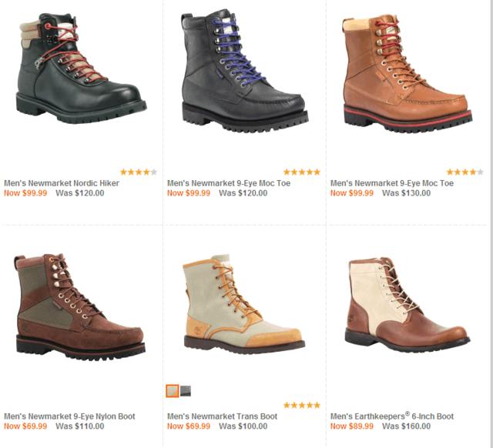Click the Now $69.99 Nylon Boot price
The height and width of the screenshot is (448, 493).
25,426
